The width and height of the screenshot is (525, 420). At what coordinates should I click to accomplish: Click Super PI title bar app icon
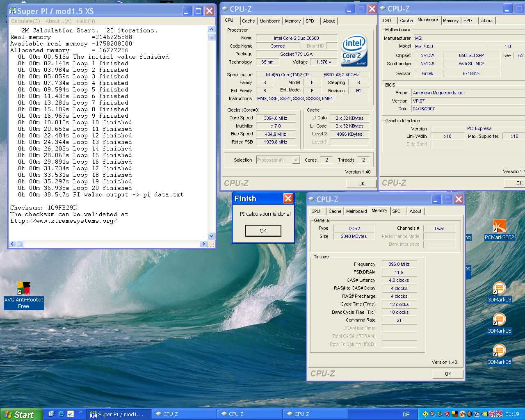(13, 11)
